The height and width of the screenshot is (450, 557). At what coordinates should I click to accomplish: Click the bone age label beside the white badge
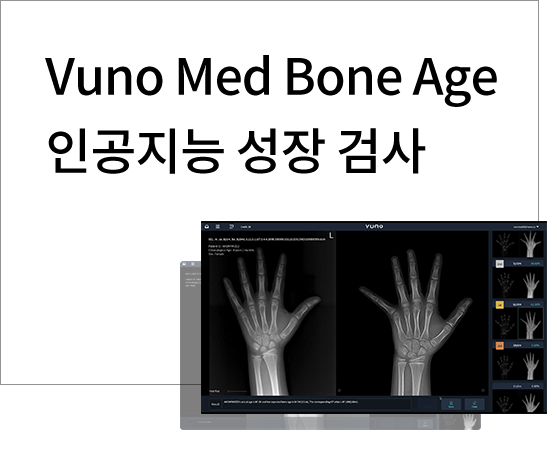click(517, 264)
